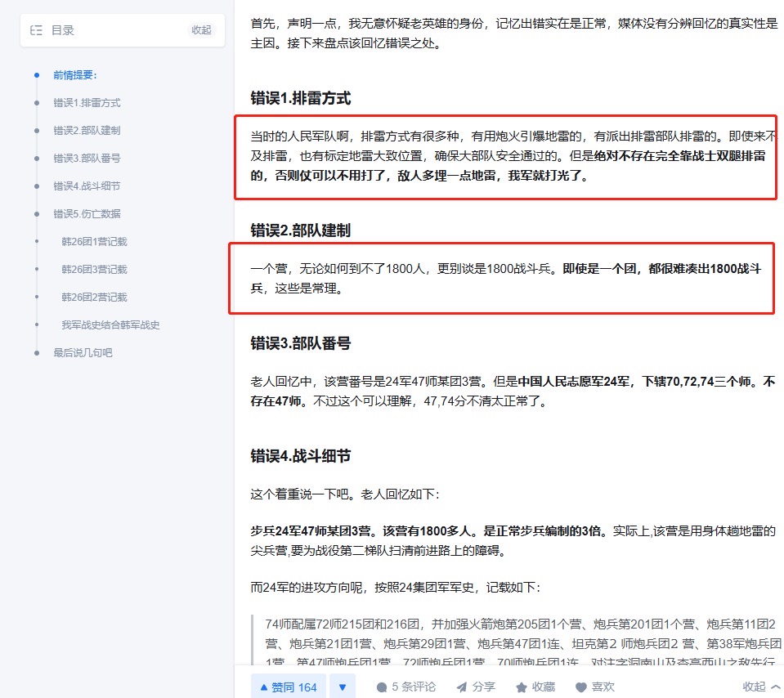Go to 错误1.排雷方式 in the outline
784x698 pixels.
click(87, 103)
